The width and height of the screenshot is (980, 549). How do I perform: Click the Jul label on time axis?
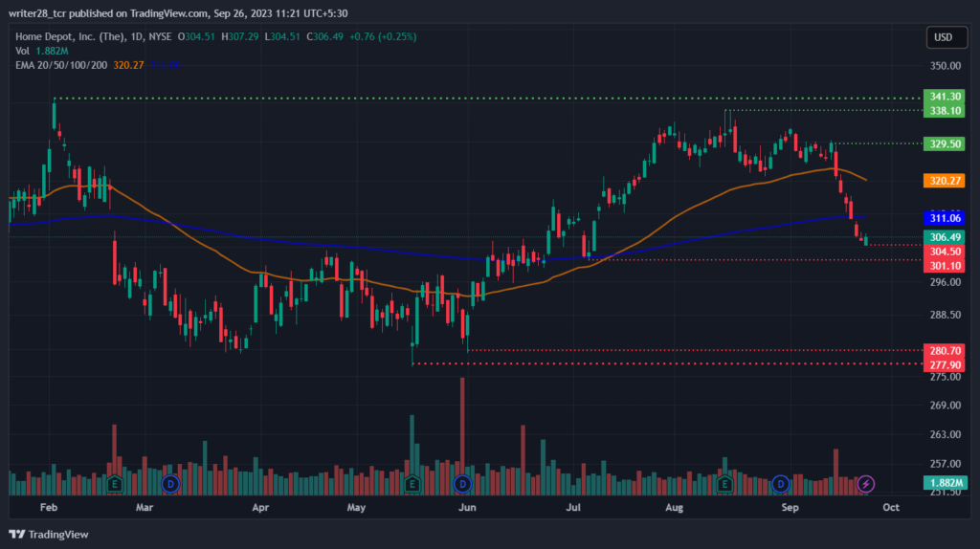click(574, 507)
